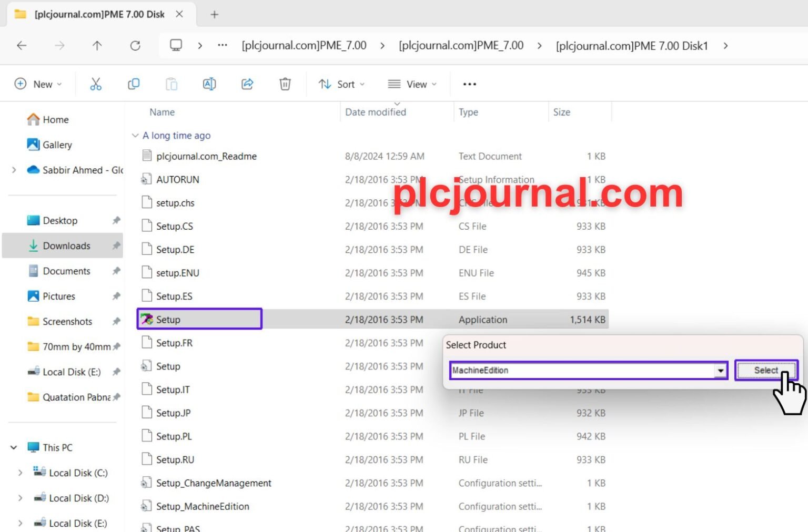Viewport: 808px width, 532px height.
Task: Open the MachineEdition product dropdown arrow
Action: (x=720, y=371)
